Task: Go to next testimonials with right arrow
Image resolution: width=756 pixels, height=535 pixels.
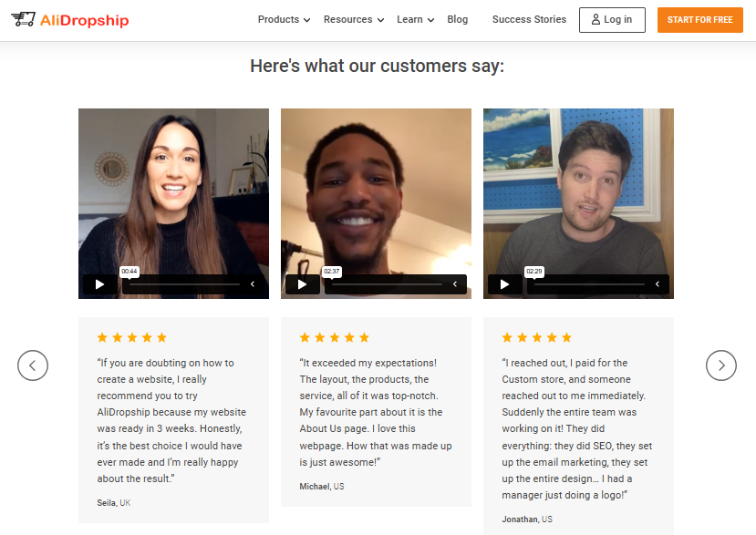Action: 721,365
